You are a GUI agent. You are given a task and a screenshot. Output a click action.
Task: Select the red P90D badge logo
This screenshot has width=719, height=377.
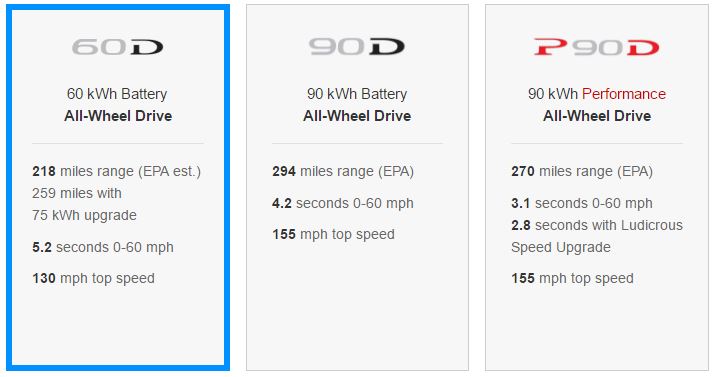pos(597,47)
